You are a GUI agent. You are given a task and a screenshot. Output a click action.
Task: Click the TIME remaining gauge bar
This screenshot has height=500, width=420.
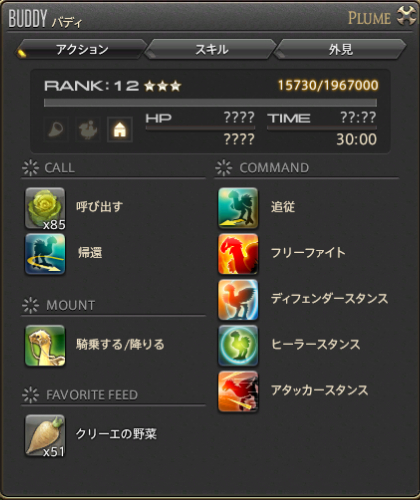pos(322,128)
